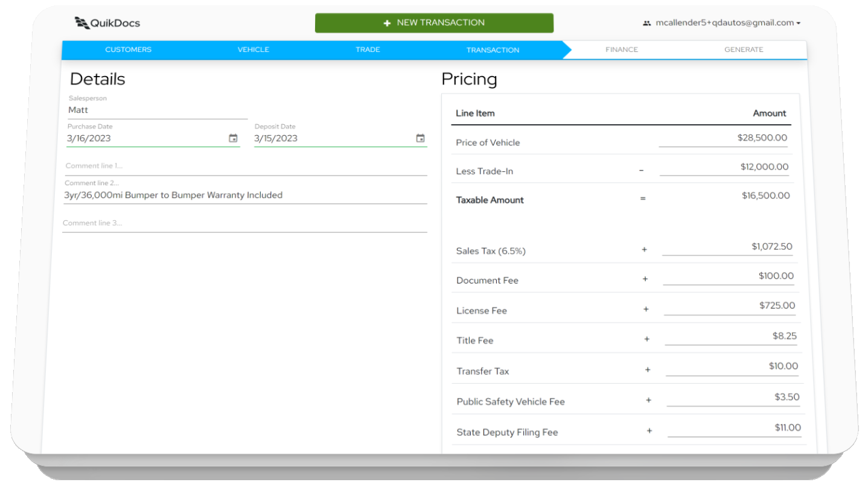
Task: Click the Pricing section heading
Action: [x=469, y=80]
